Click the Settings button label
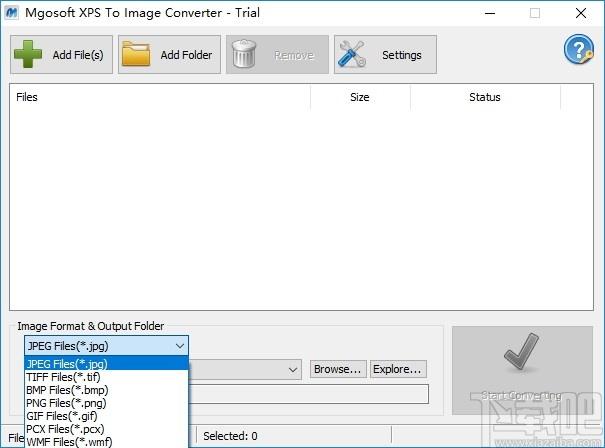 point(402,55)
